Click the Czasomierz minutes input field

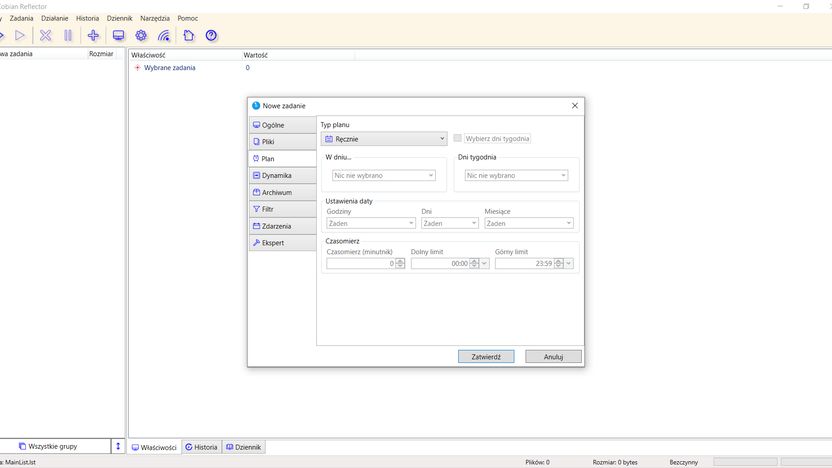361,264
